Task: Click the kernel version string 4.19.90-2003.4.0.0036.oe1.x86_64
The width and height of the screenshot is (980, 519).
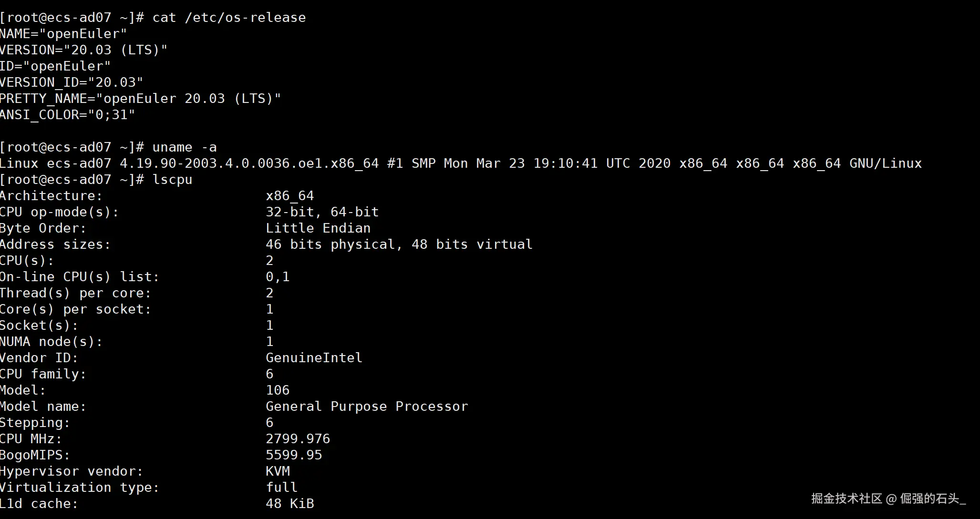Action: point(249,163)
